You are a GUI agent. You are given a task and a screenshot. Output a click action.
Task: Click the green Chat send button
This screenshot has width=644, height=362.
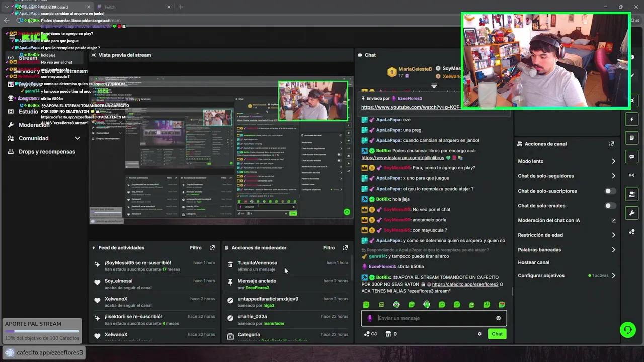497,334
